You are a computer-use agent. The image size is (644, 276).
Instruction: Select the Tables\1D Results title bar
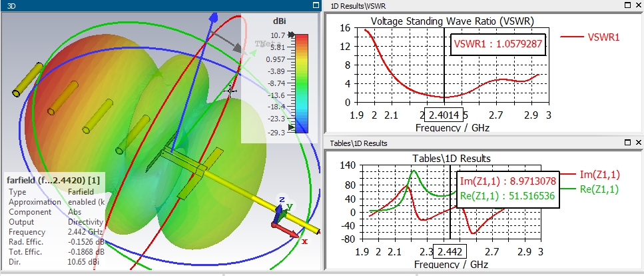(466, 143)
